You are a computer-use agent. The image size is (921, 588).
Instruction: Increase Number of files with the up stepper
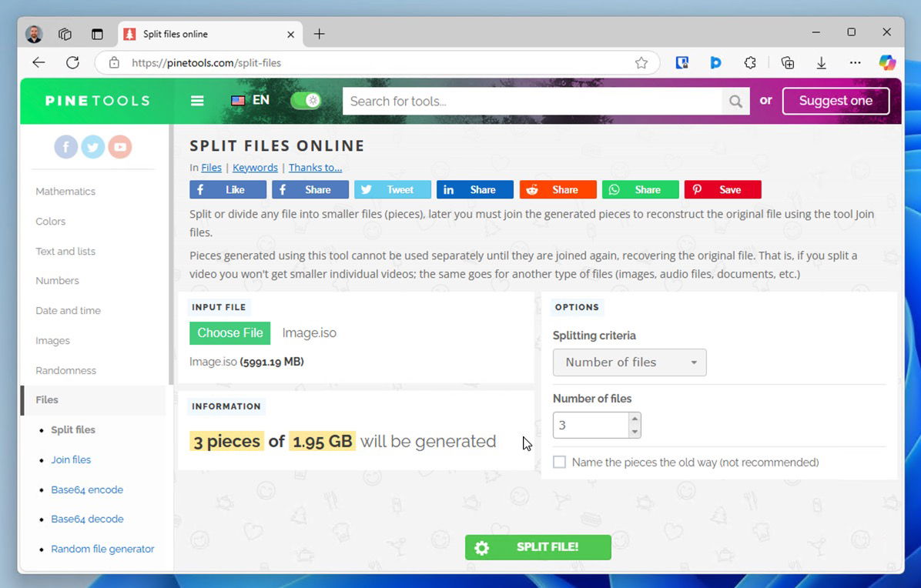click(x=633, y=419)
